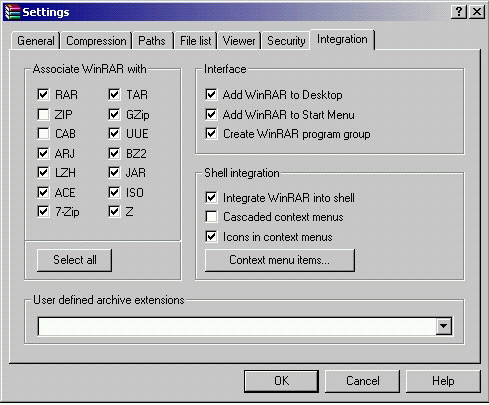Confirm settings with the OK button
489x405 pixels.
pos(281,381)
